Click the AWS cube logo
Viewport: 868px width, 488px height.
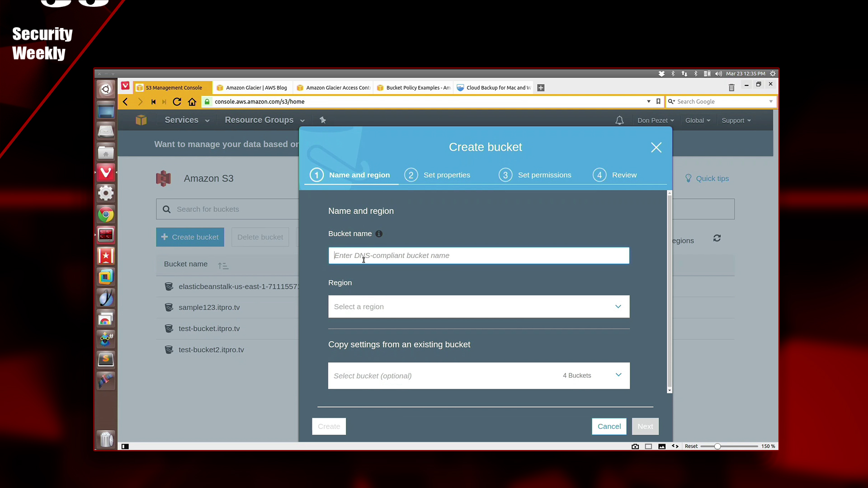tap(141, 120)
